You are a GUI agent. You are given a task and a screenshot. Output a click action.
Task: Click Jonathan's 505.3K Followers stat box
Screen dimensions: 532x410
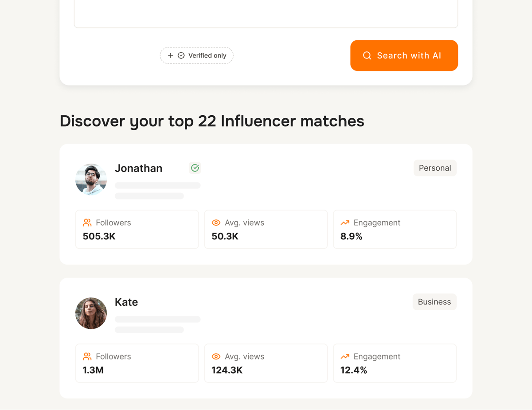click(137, 229)
